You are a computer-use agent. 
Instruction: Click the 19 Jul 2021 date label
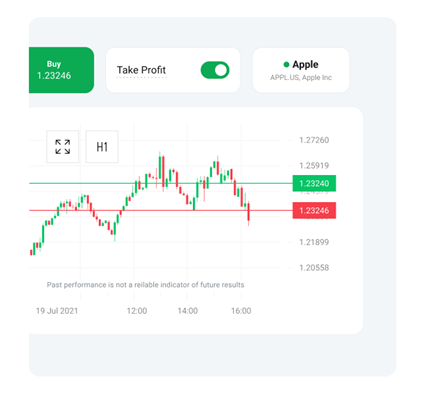tap(57, 311)
